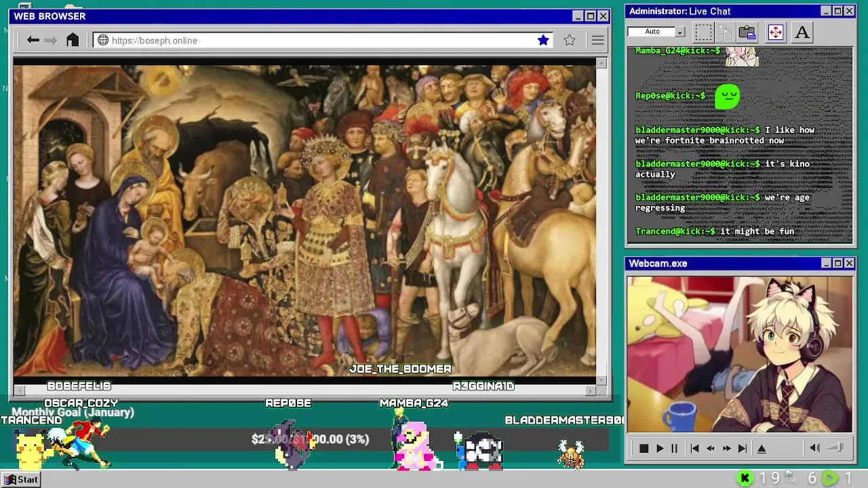Click the outlined favorites star
The width and height of the screenshot is (868, 488).
570,40
